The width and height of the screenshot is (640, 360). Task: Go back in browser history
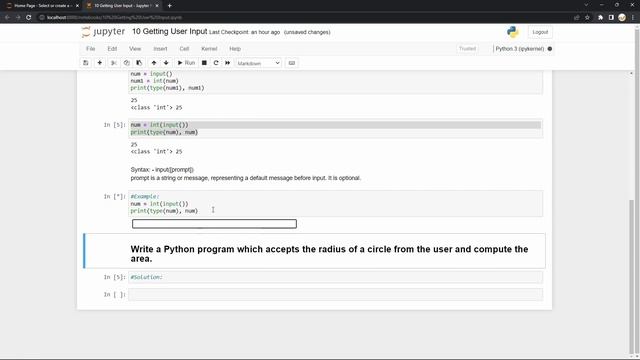pyautogui.click(x=7, y=18)
